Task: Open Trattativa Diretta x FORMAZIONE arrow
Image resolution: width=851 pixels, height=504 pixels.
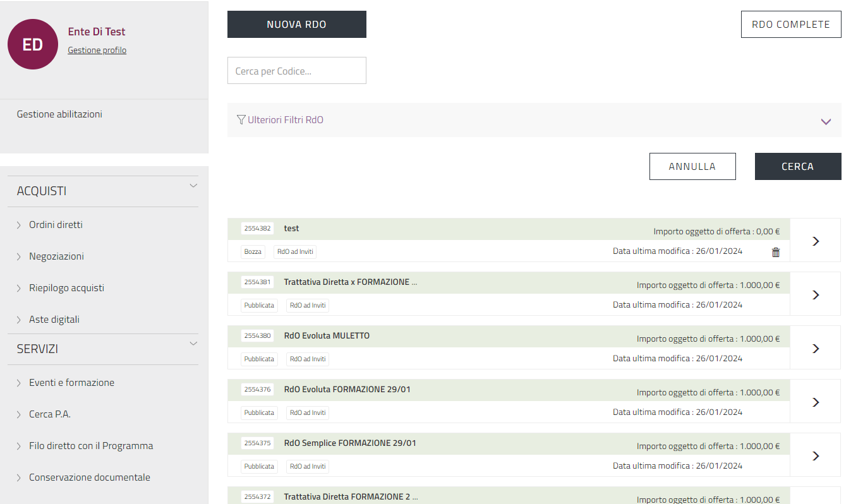Action: click(x=815, y=294)
